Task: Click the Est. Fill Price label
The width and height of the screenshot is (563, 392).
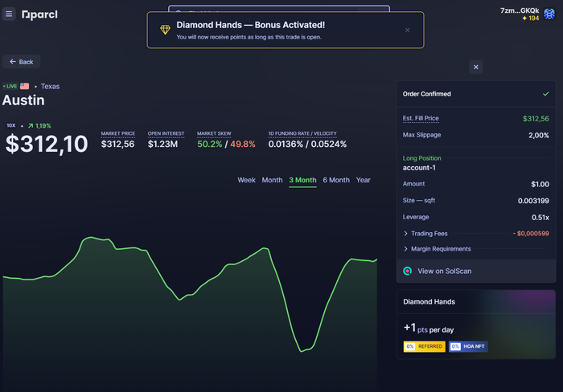Action: point(421,118)
